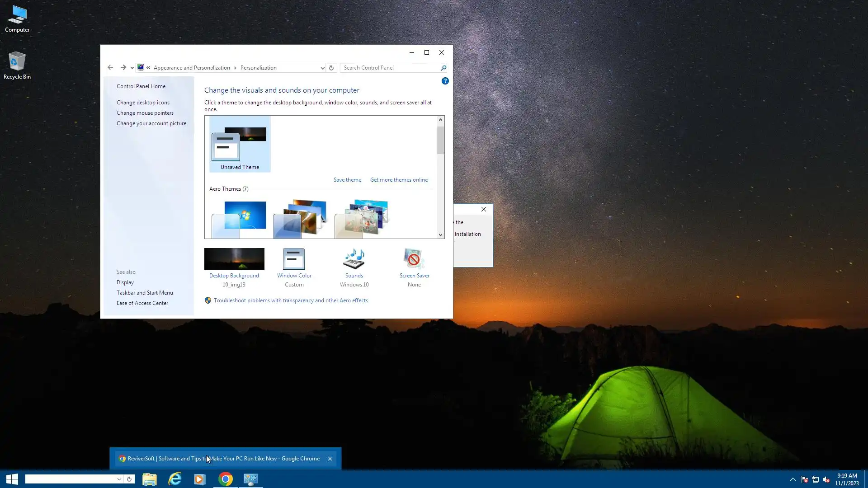The width and height of the screenshot is (868, 488).
Task: Click the search magnifier in Control Panel
Action: [443, 68]
